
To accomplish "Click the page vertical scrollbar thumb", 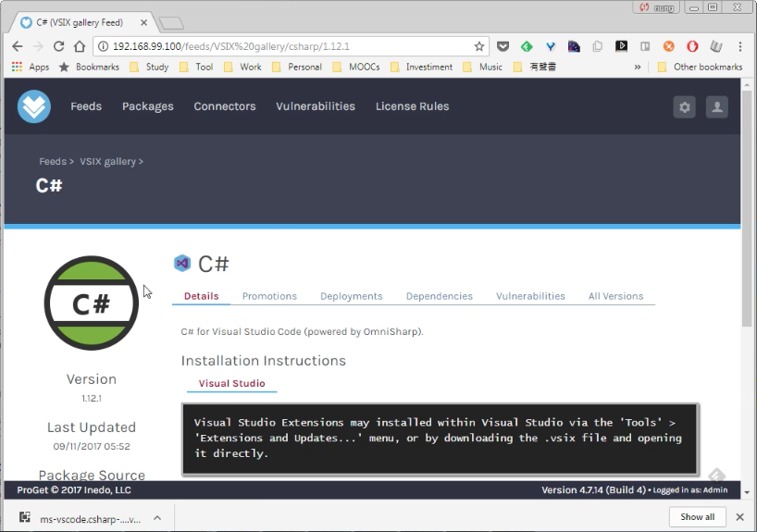I will [x=747, y=207].
